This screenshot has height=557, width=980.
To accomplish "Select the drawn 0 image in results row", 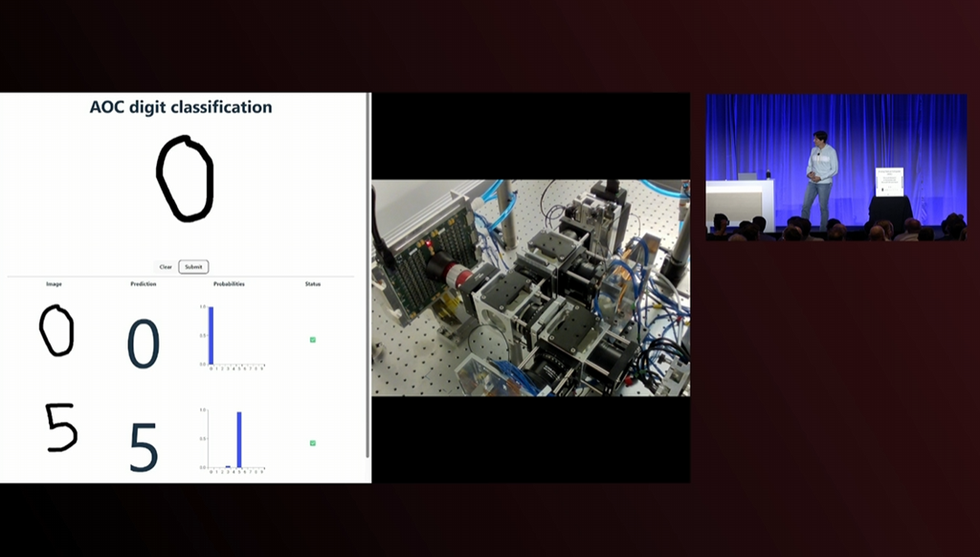I will [56, 331].
